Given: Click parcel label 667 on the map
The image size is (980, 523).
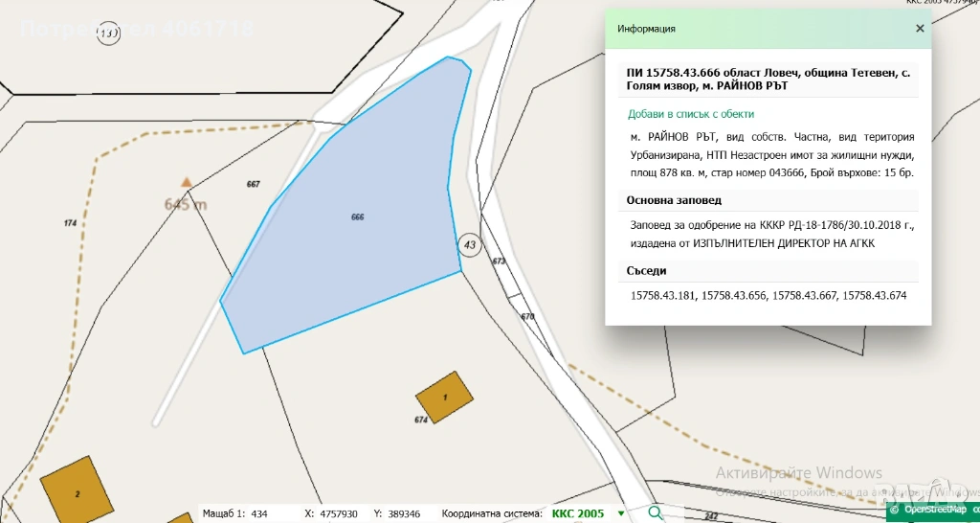Looking at the screenshot, I should point(254,184).
